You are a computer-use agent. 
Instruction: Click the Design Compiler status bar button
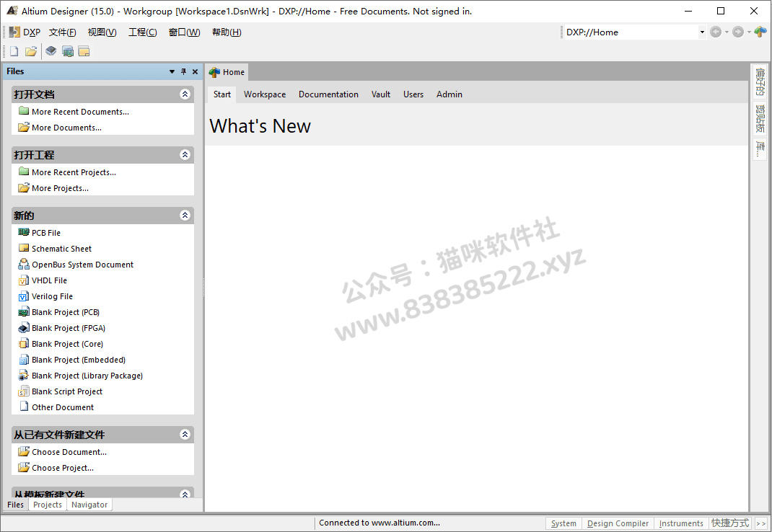click(x=618, y=523)
